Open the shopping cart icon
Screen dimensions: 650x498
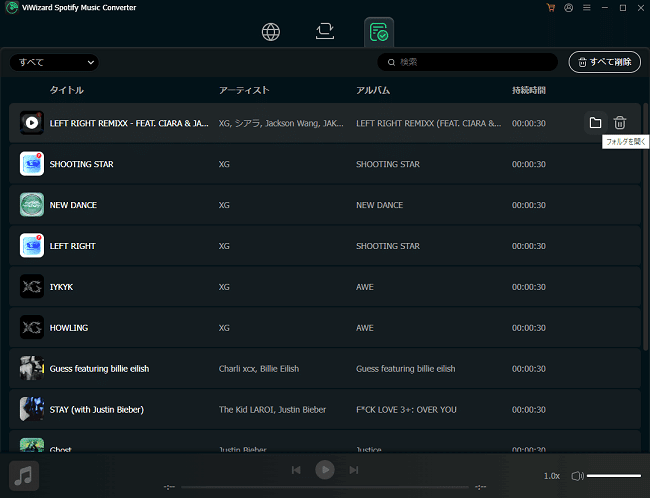pos(551,7)
